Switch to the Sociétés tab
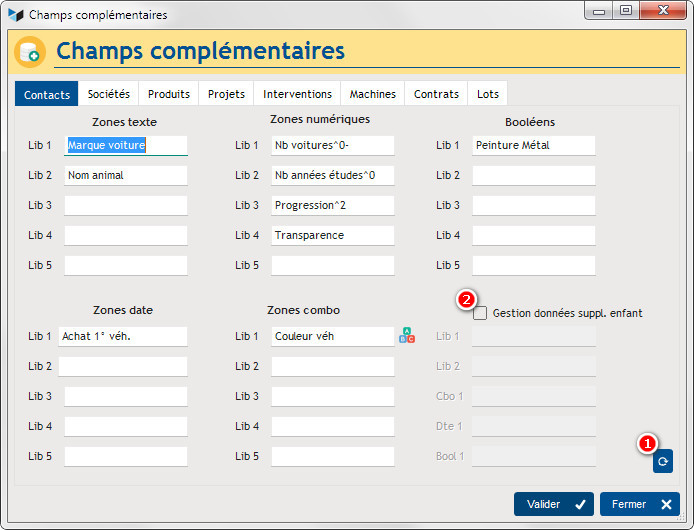Viewport: 694px width, 530px height. [108, 94]
